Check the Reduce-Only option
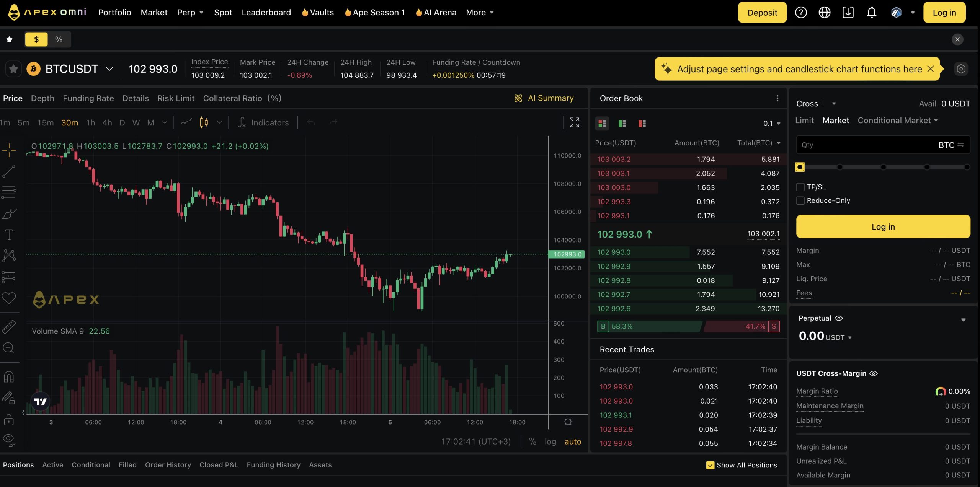 click(800, 200)
